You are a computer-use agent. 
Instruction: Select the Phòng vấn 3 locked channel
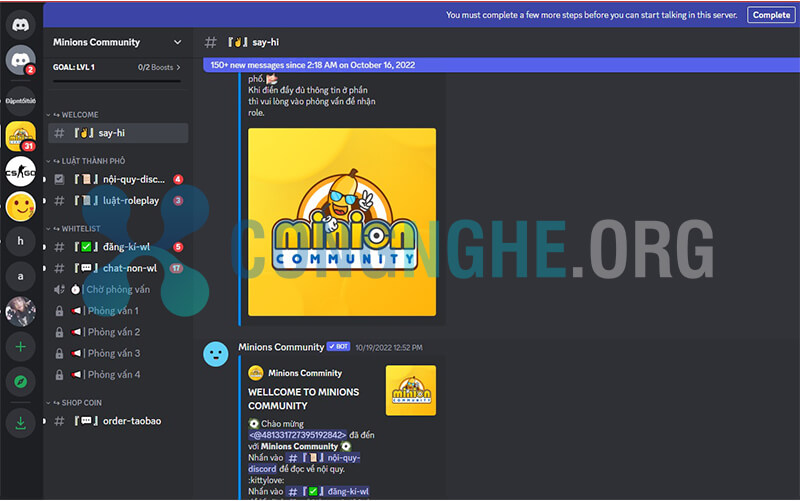[x=118, y=353]
